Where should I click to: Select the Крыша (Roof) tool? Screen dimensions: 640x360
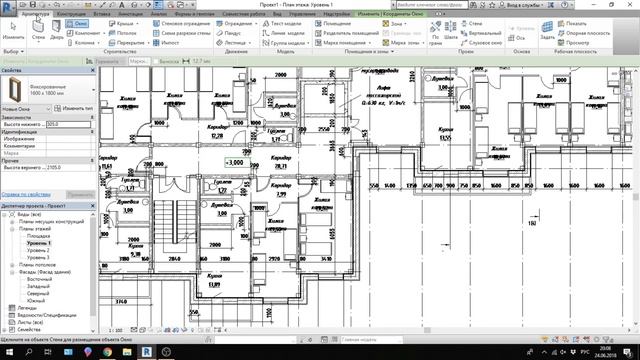122,24
